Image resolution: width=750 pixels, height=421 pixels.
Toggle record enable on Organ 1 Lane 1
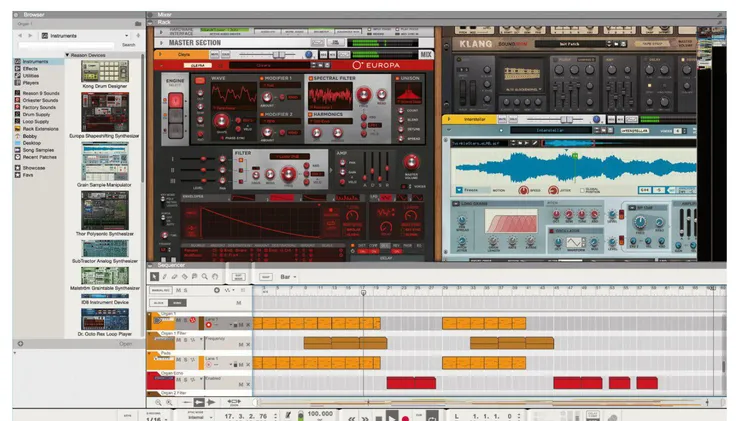(x=209, y=325)
